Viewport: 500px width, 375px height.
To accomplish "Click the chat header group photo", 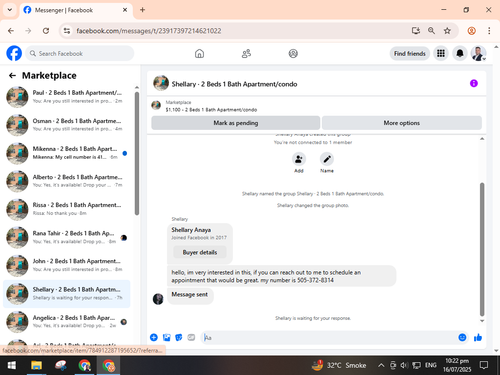I will click(x=161, y=83).
